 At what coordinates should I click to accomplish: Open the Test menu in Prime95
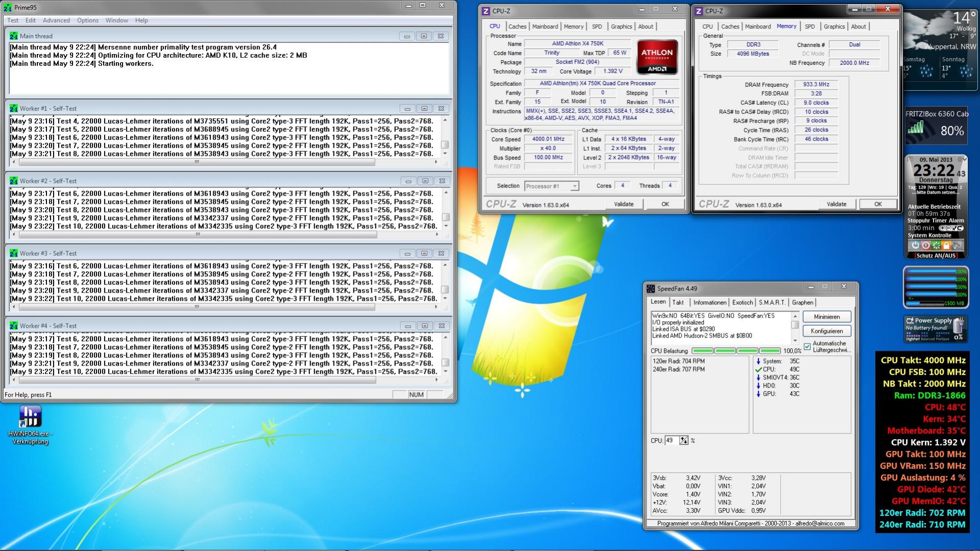(13, 20)
